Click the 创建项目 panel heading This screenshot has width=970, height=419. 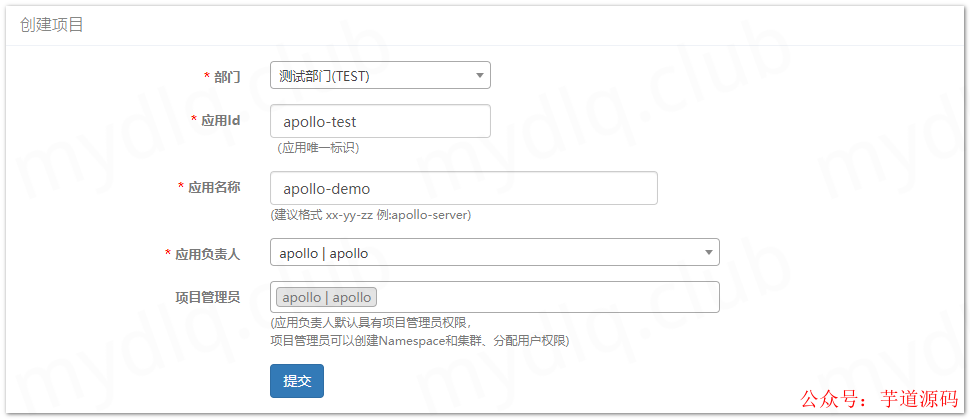tap(52, 25)
